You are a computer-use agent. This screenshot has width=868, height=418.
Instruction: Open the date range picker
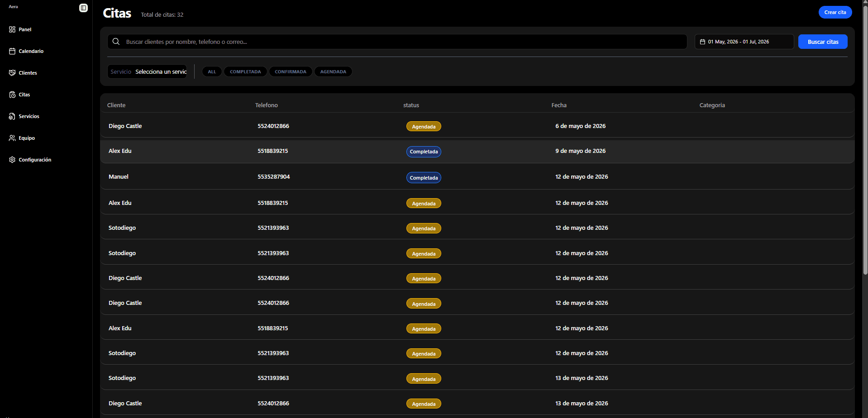744,42
